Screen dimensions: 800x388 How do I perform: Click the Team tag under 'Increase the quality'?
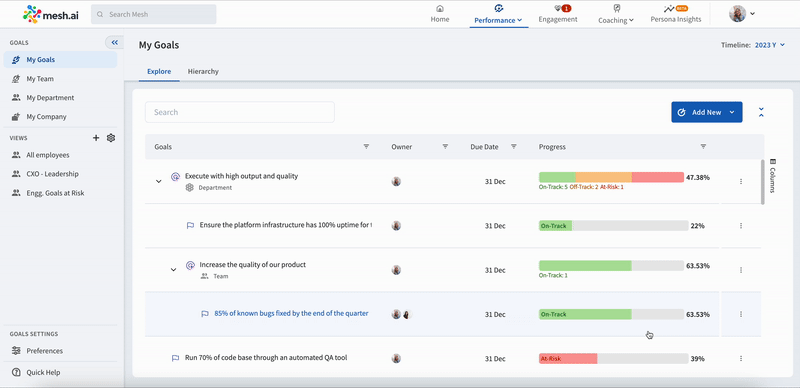(x=214, y=276)
